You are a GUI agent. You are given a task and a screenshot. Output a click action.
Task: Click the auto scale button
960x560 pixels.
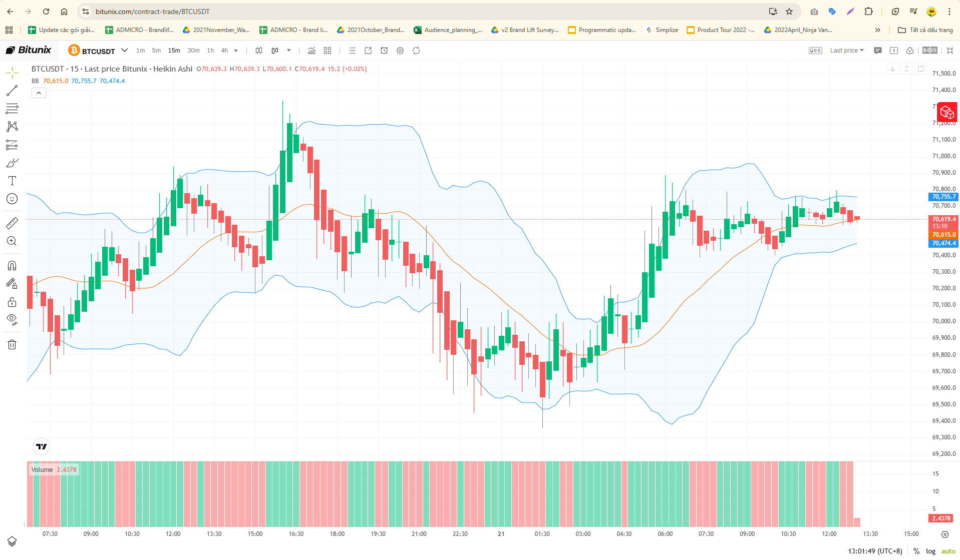click(x=948, y=551)
